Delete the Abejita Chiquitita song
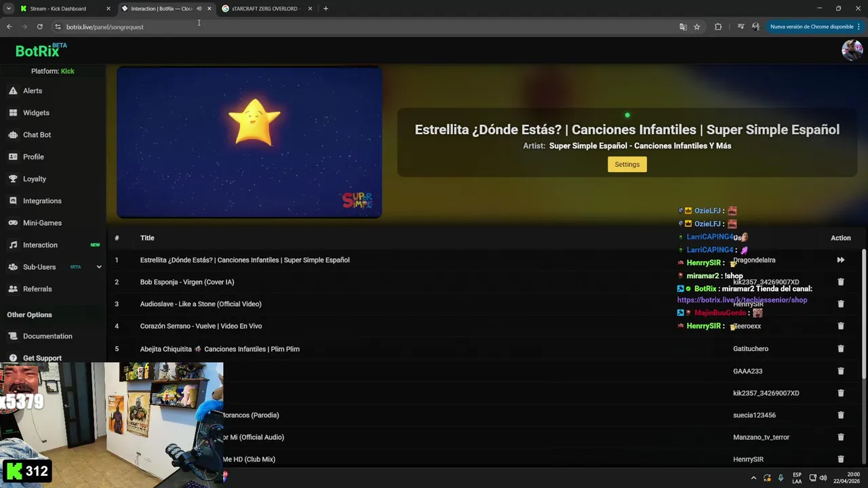868x488 pixels. 841,348
